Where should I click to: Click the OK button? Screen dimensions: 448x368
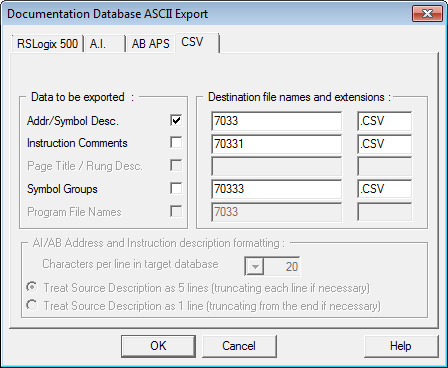(x=158, y=346)
